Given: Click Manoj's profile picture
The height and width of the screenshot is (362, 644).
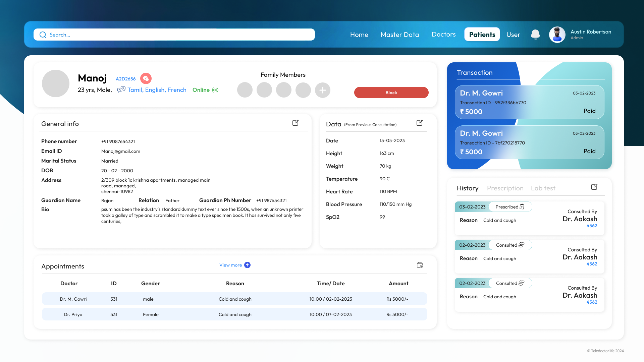Looking at the screenshot, I should pyautogui.click(x=56, y=83).
